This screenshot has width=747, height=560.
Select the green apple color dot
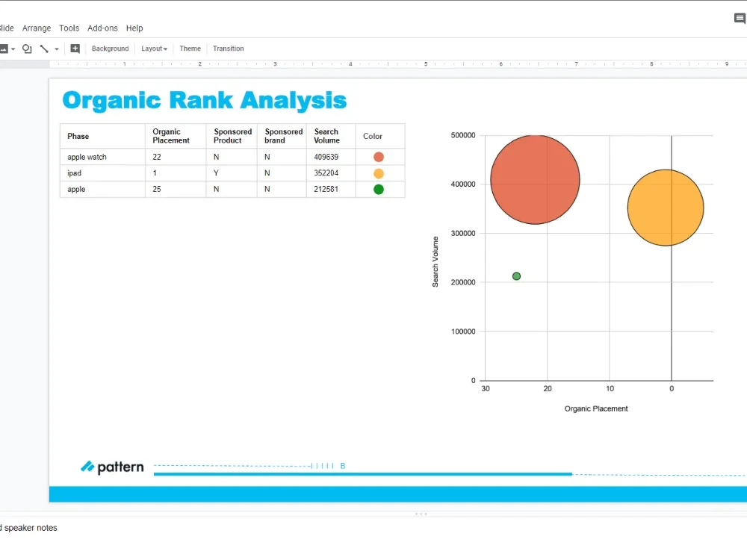click(x=379, y=190)
